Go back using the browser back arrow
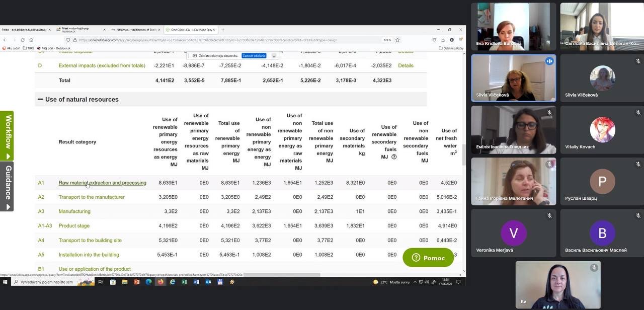The image size is (644, 310). click(x=5, y=40)
